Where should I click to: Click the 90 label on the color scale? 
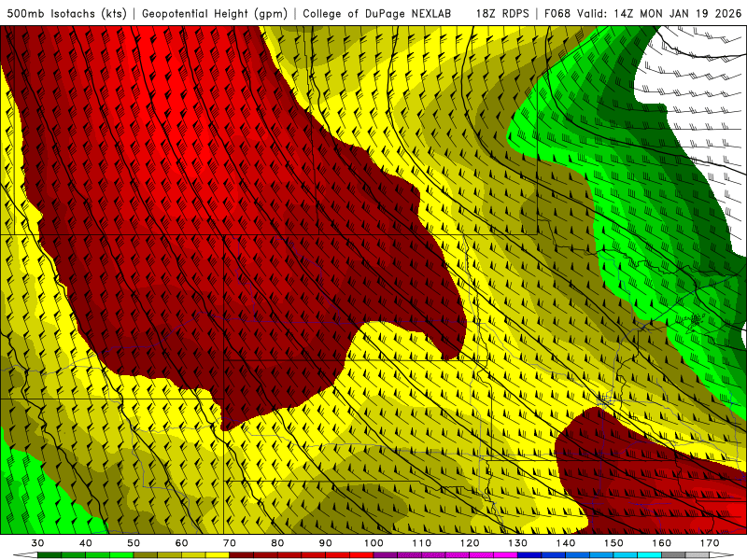pyautogui.click(x=325, y=543)
